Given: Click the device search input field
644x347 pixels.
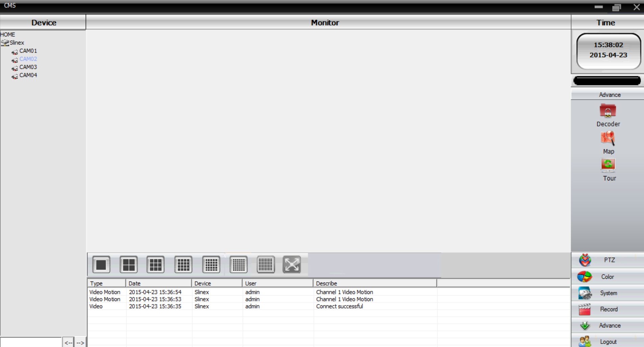Looking at the screenshot, I should pyautogui.click(x=31, y=342).
